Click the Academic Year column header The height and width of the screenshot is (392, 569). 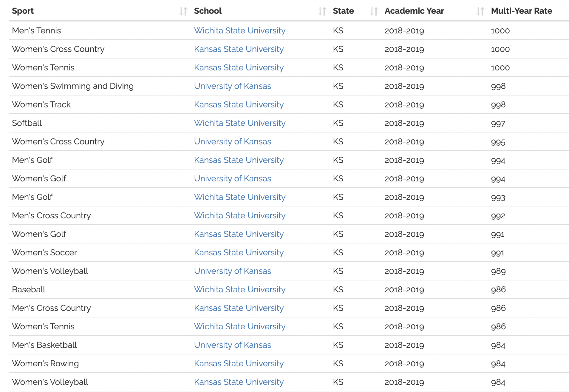click(414, 11)
